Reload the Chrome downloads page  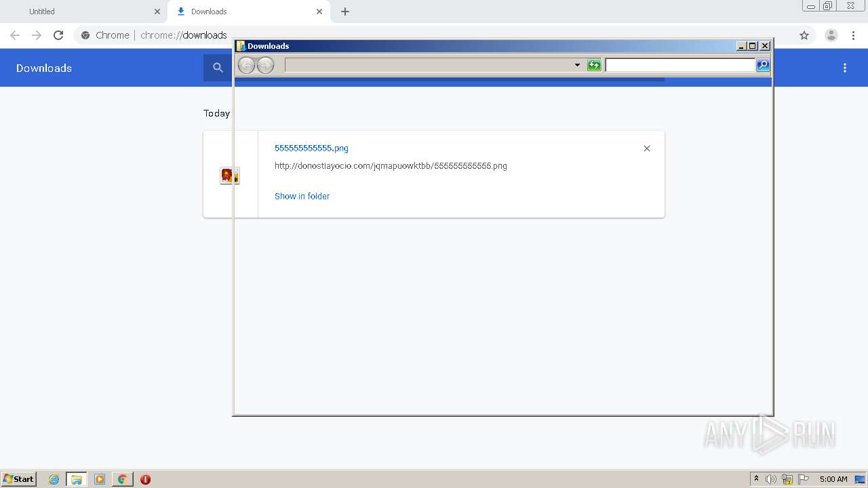tap(58, 35)
